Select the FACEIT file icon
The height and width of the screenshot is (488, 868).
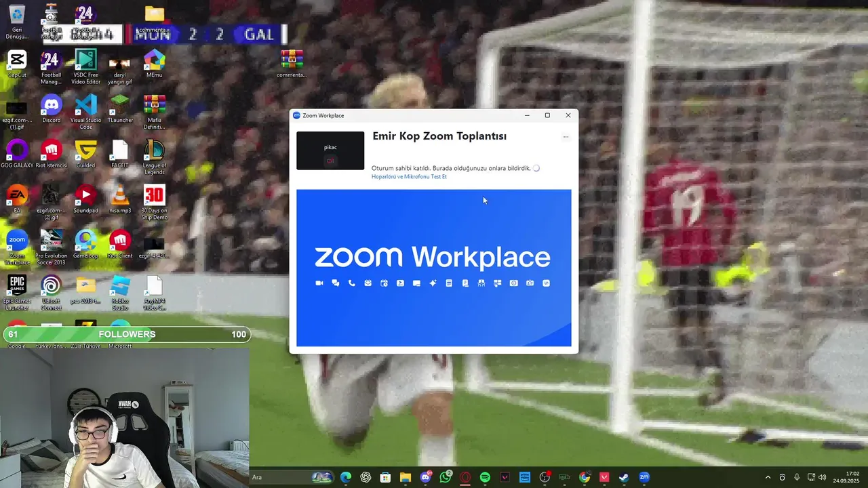click(x=120, y=155)
